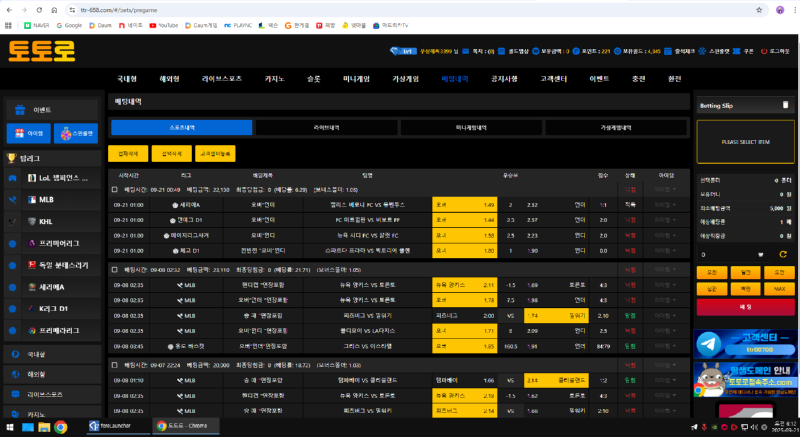Open the Telegram customer center banner
The height and width of the screenshot is (437, 800).
744,345
